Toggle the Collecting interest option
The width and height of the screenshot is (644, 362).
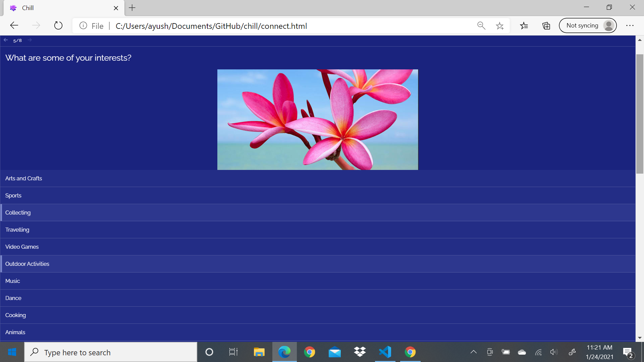[18, 213]
